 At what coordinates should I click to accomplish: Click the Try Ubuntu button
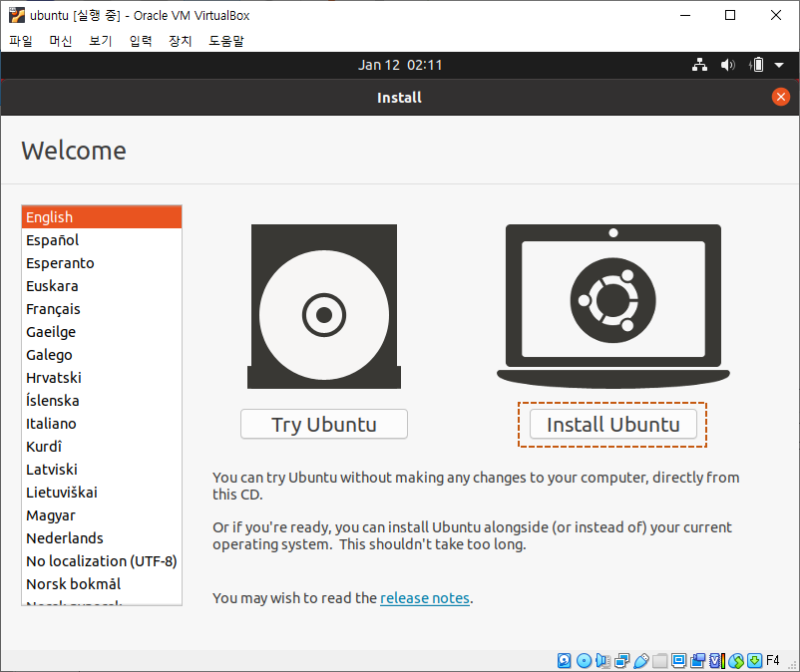pos(324,424)
